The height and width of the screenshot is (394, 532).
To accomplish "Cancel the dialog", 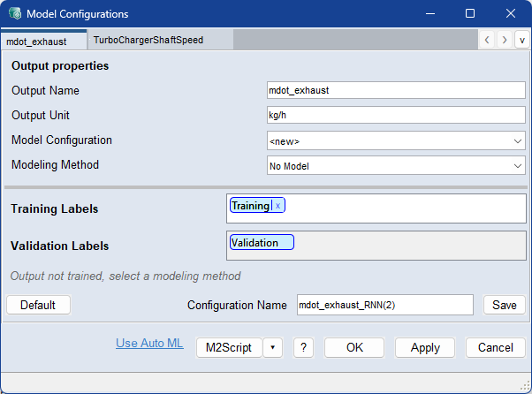I will (495, 347).
